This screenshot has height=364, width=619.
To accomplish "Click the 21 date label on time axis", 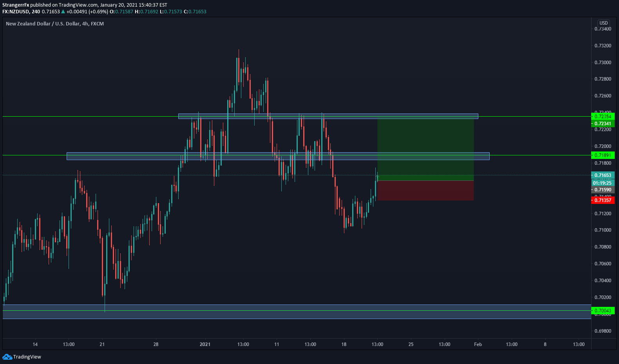I will 102,344.
